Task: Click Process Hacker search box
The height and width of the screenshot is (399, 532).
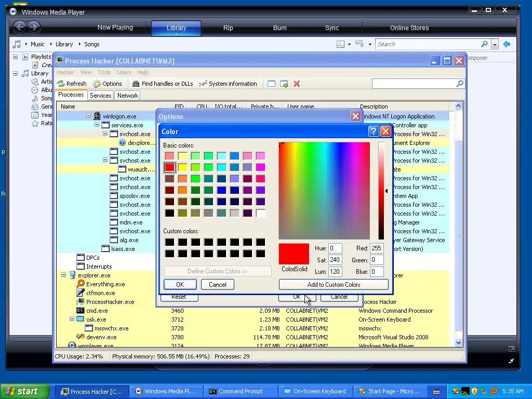Action: tap(414, 84)
